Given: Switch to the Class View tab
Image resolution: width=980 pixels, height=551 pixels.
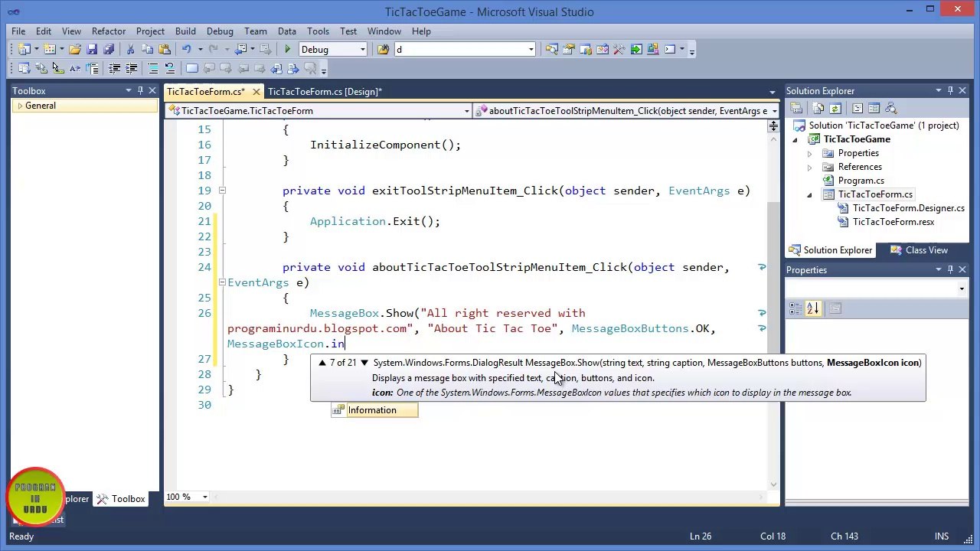Looking at the screenshot, I should 919,250.
